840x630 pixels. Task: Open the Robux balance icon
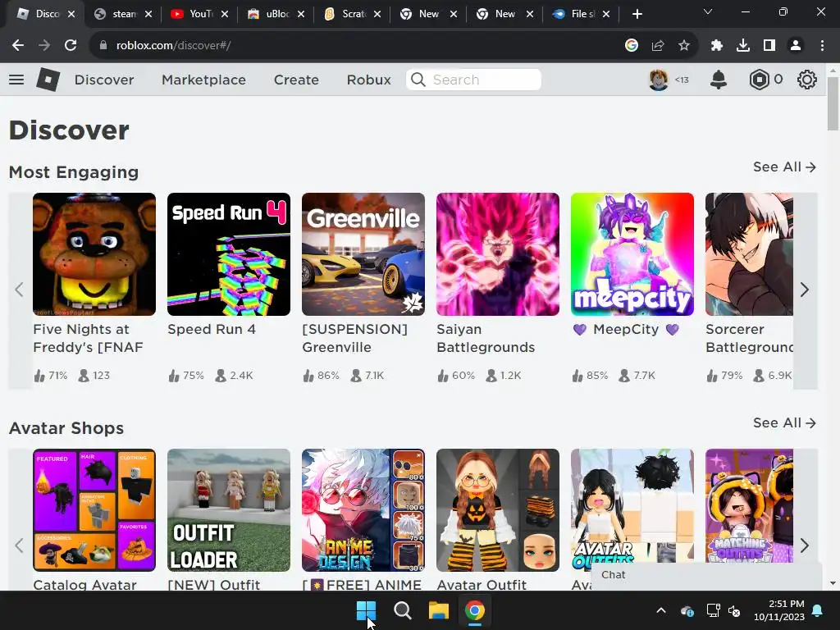pyautogui.click(x=759, y=80)
